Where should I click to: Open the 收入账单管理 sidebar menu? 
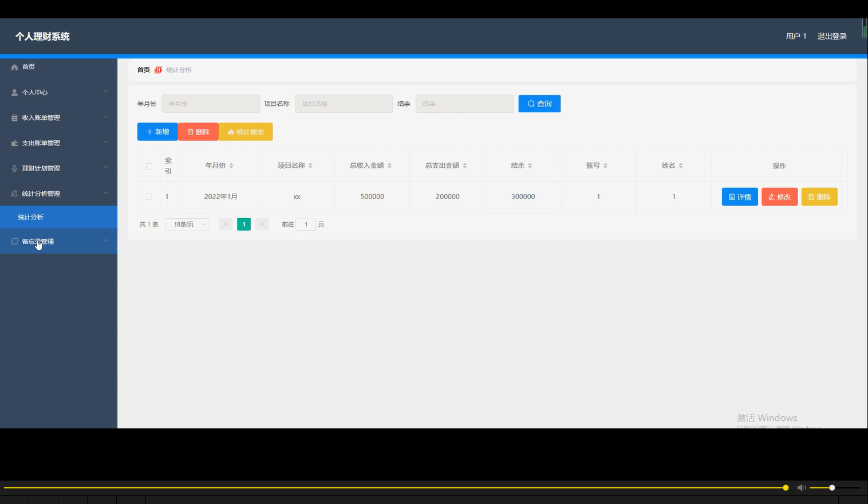click(x=58, y=117)
